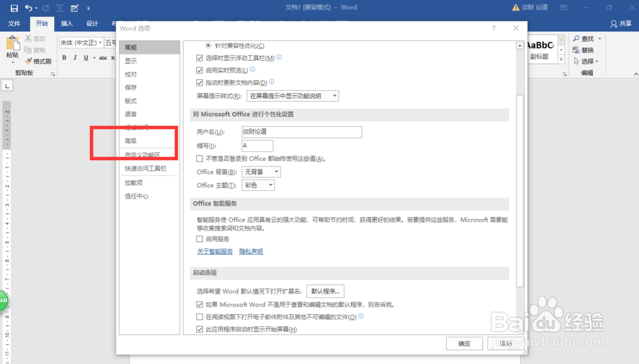Click info icon beside open attachments in reading view
The width and height of the screenshot is (639, 364).
click(361, 316)
